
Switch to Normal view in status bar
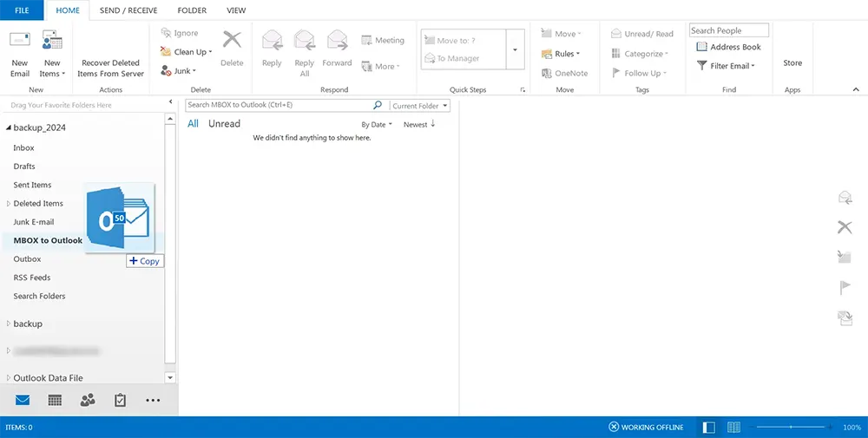(708, 428)
